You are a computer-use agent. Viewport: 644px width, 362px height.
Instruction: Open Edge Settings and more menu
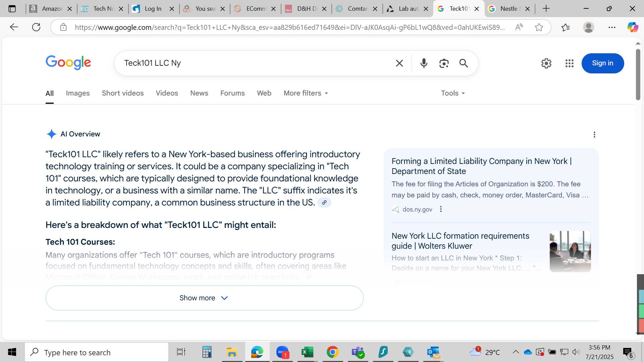coord(612,27)
